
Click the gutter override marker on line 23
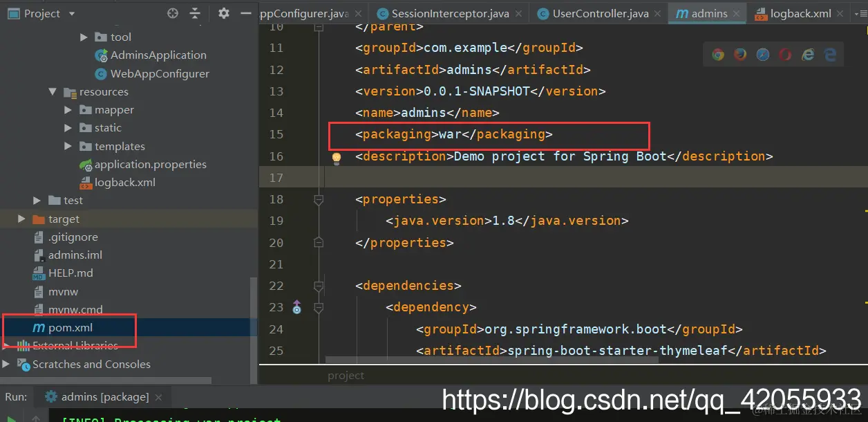296,307
